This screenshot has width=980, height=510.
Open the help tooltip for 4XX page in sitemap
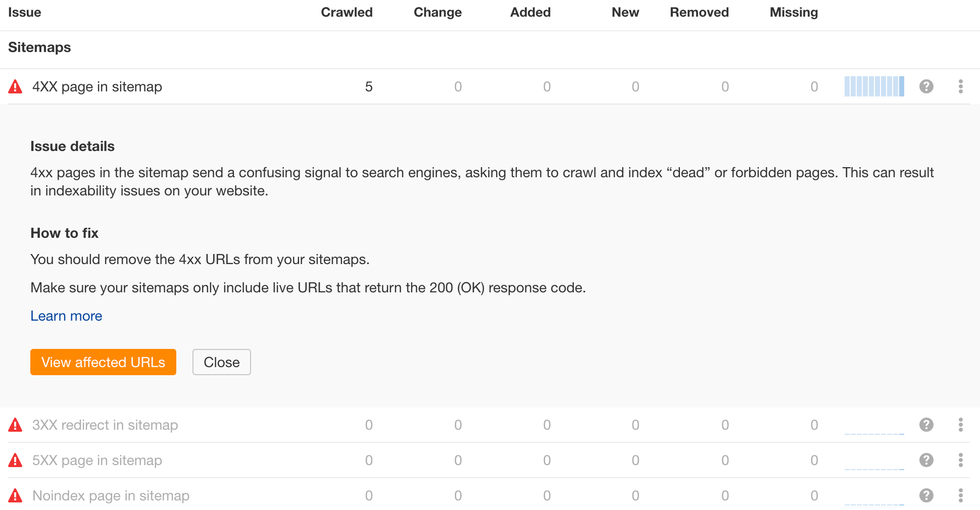[x=926, y=86]
